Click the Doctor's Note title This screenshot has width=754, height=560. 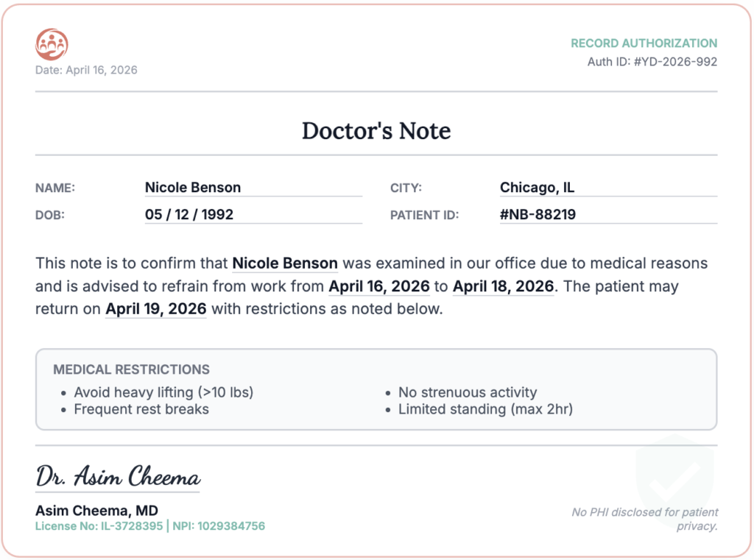(376, 131)
